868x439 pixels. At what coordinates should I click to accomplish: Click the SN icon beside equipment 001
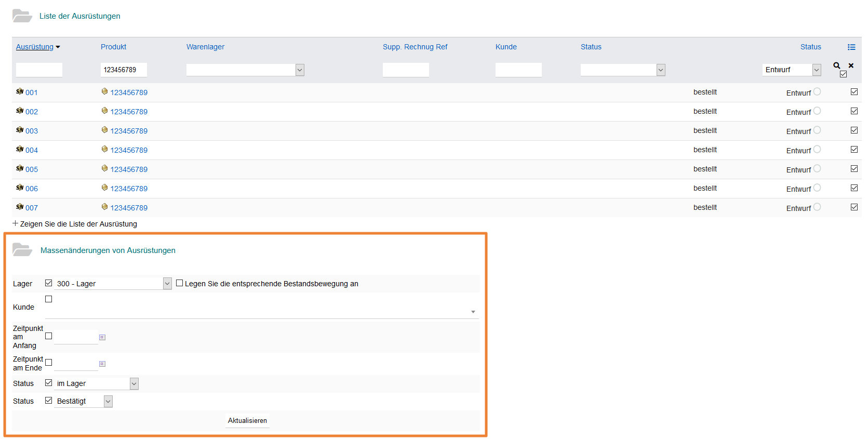20,92
